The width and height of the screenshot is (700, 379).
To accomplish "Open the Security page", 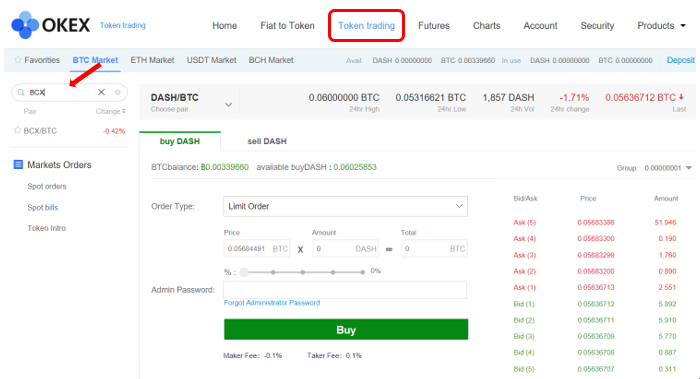I will (597, 26).
